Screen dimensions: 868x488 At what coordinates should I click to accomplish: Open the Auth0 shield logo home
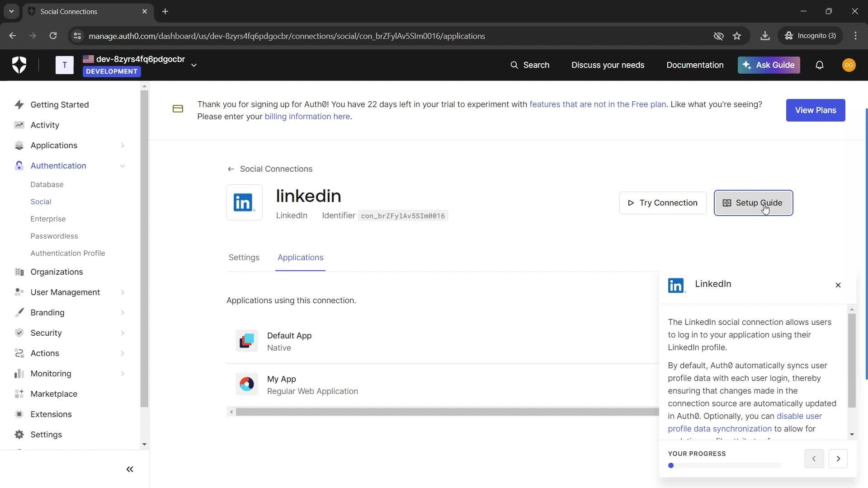[19, 65]
